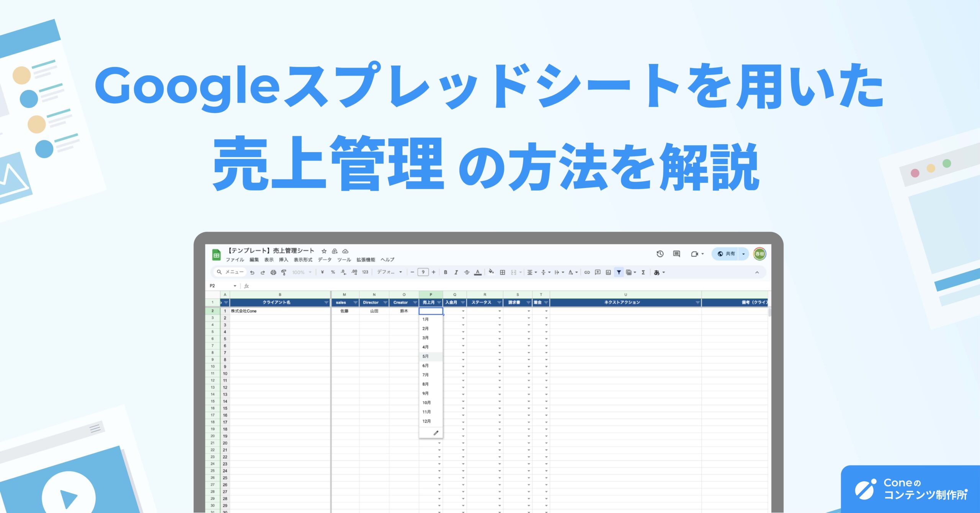Collapse the toolbar with chevron
This screenshot has height=513, width=980.
(757, 272)
